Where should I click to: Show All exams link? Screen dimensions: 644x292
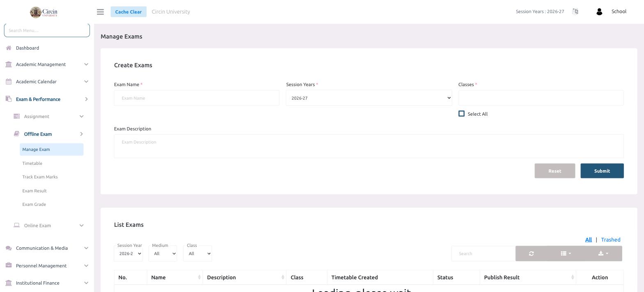589,240
